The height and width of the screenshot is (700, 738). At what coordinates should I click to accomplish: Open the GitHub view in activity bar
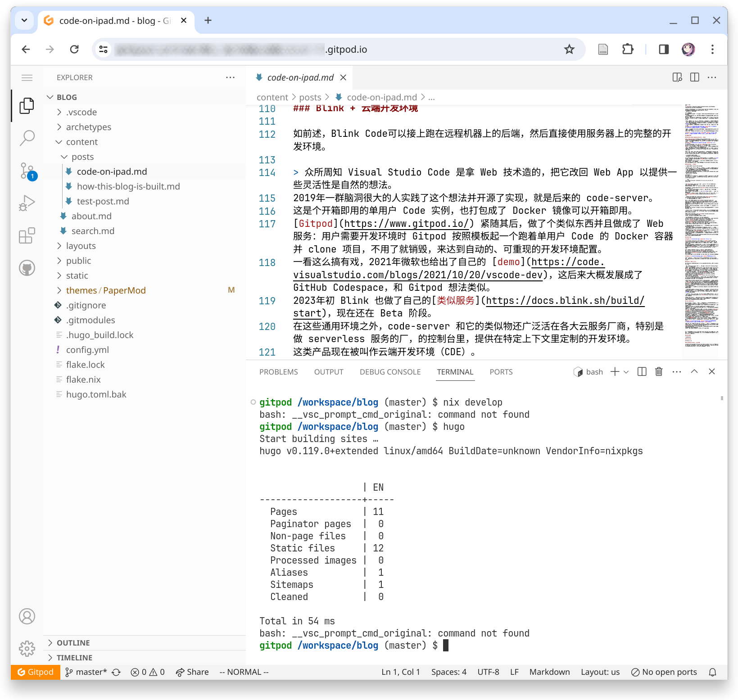(27, 268)
